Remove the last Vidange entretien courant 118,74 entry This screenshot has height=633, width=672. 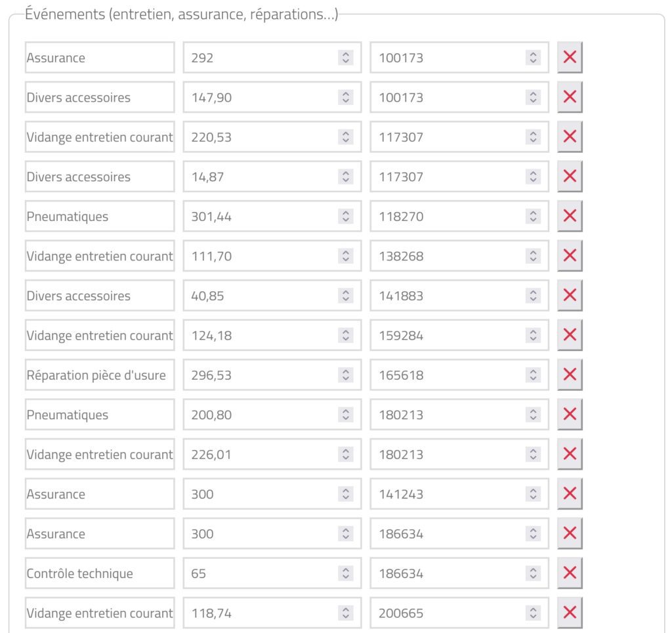click(570, 613)
